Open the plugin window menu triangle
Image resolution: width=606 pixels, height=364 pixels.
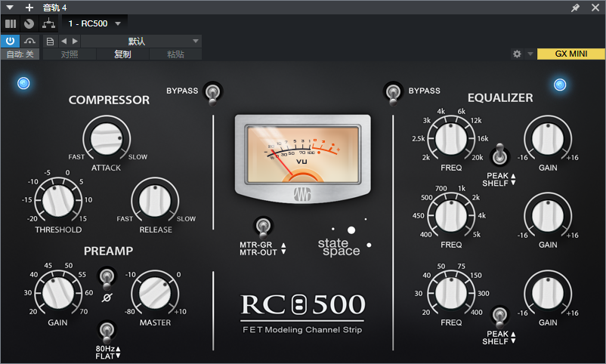10,8
